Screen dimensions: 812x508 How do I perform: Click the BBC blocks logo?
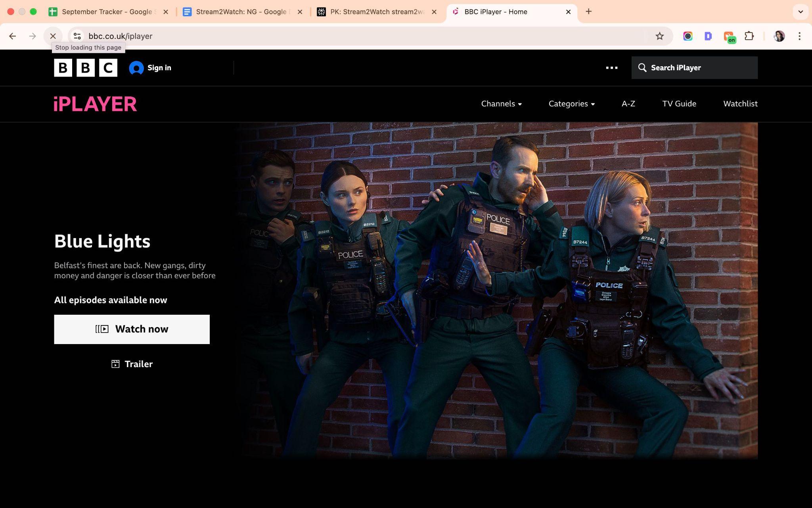(85, 67)
